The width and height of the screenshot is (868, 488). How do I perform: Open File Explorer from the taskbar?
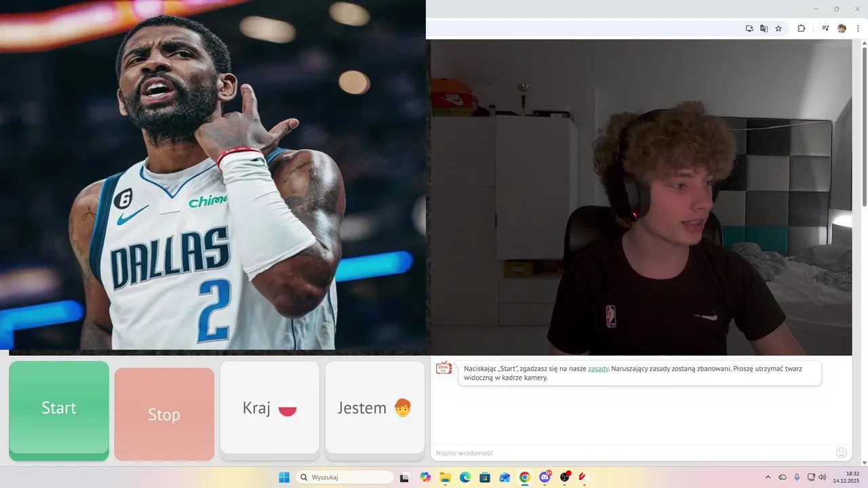[x=445, y=477]
